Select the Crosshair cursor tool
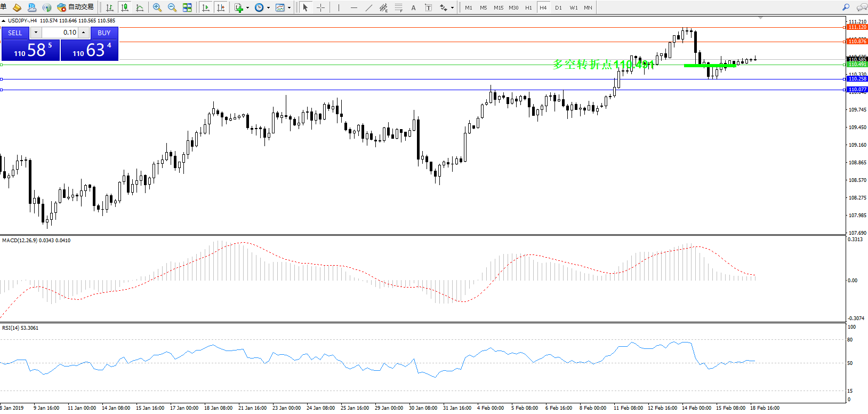Viewport: 868px width, 414px height. 320,7
